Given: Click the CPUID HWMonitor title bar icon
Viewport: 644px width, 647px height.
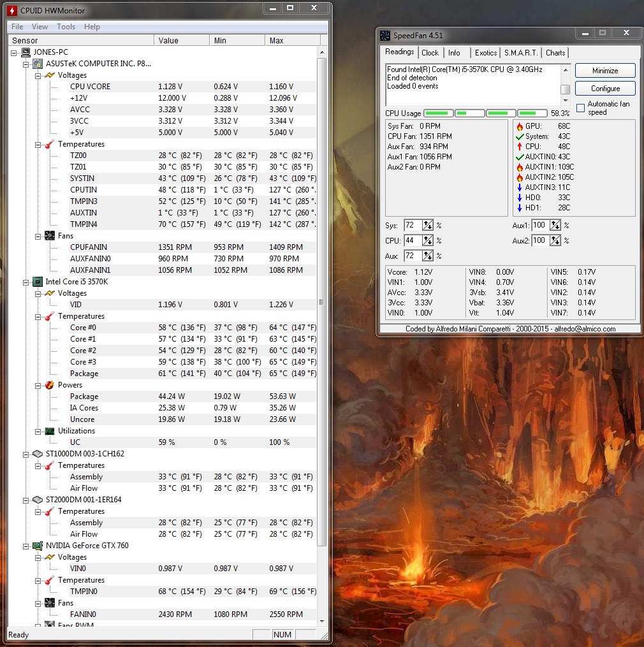Looking at the screenshot, I should click(x=12, y=11).
